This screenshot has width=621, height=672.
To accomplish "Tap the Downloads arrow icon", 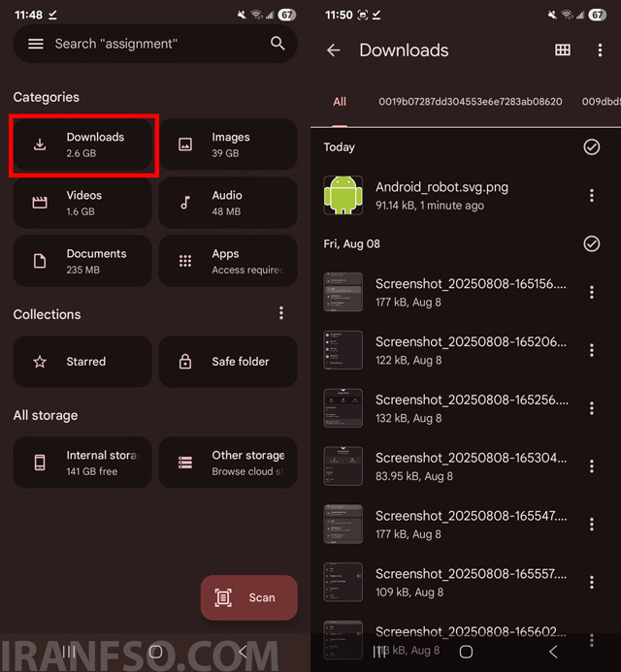I will click(40, 144).
